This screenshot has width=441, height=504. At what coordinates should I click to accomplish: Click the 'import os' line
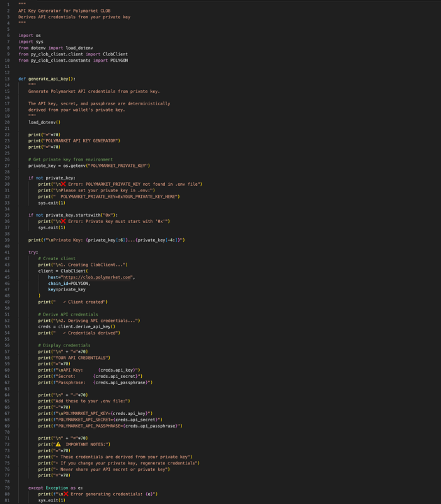[x=30, y=35]
